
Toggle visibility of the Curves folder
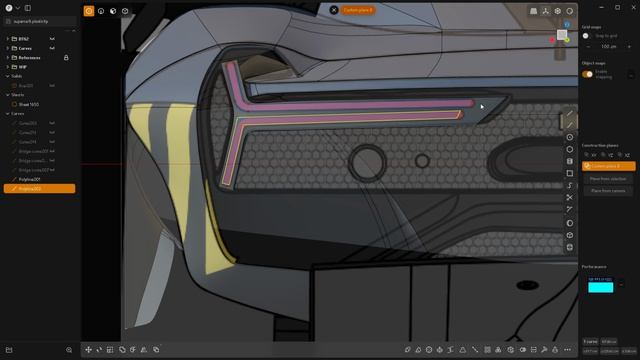coord(52,48)
